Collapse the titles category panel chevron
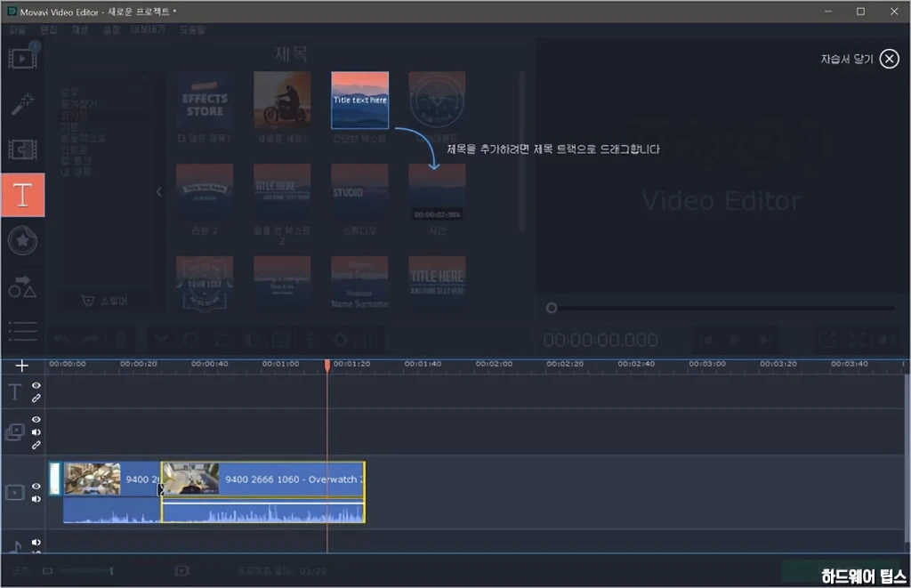Image resolution: width=911 pixels, height=588 pixels. (x=158, y=192)
